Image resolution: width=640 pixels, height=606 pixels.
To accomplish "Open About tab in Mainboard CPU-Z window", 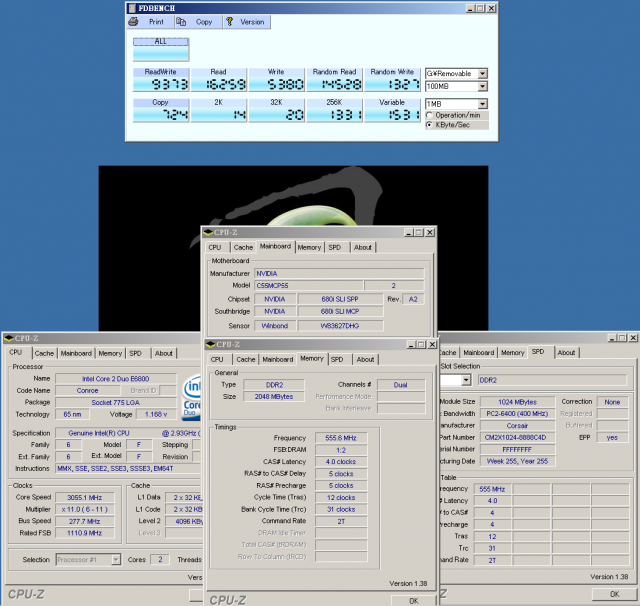I will click(362, 247).
